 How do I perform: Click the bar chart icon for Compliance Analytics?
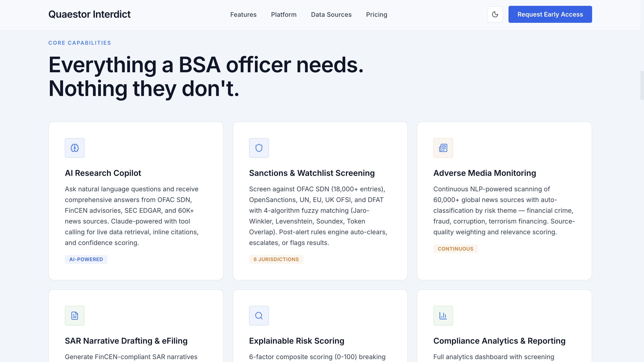coord(443,315)
